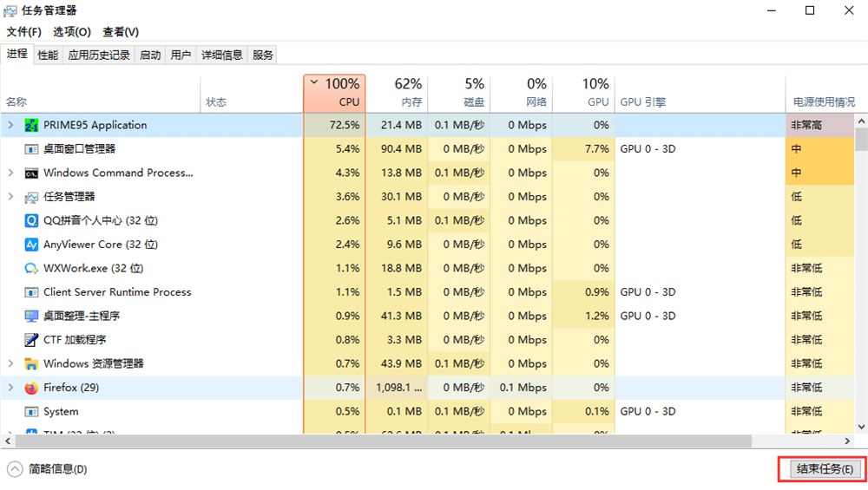Click the 结束任务 button

tap(820, 469)
